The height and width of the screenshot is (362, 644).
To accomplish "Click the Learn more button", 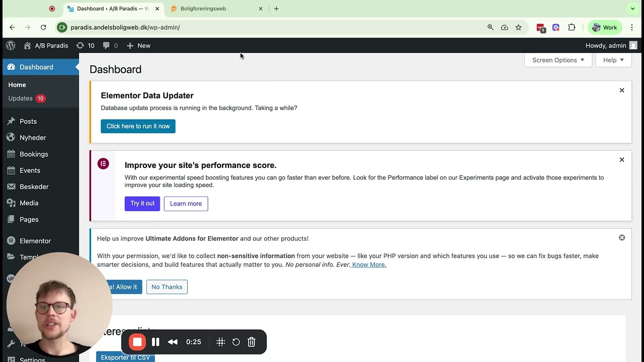I will (186, 204).
